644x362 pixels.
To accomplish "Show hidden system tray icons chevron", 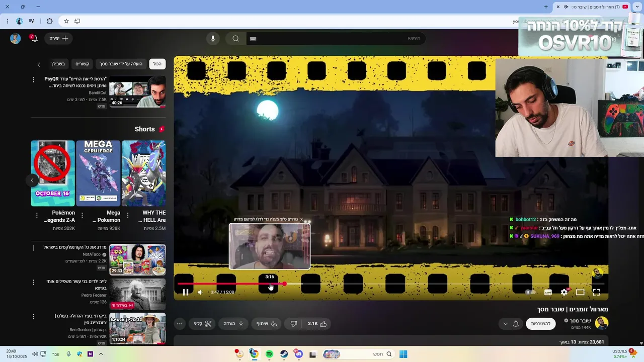I will click(101, 354).
